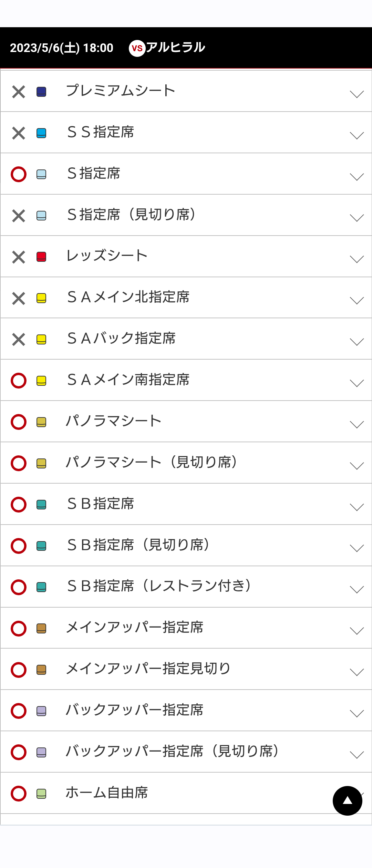Click the teal seat icon for ＳＢ指定席
This screenshot has height=868, width=372.
coord(41,505)
